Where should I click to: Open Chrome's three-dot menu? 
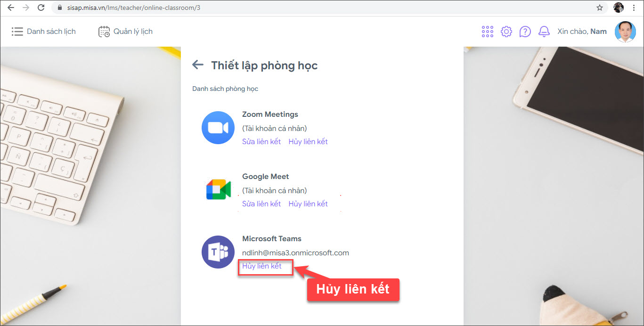coord(634,8)
